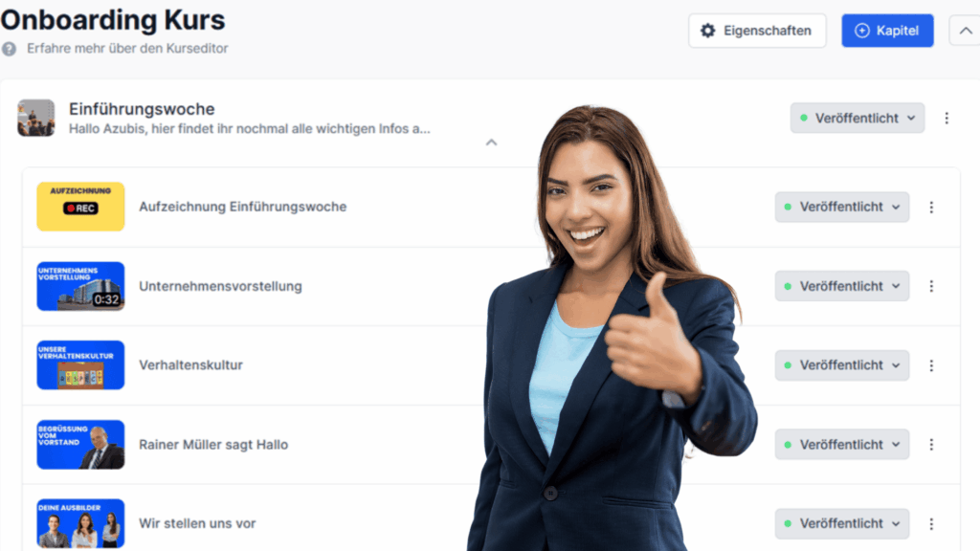The image size is (980, 551).
Task: Open Unternehmensvorstellung Veröffentlicht status dropdown
Action: 842,286
